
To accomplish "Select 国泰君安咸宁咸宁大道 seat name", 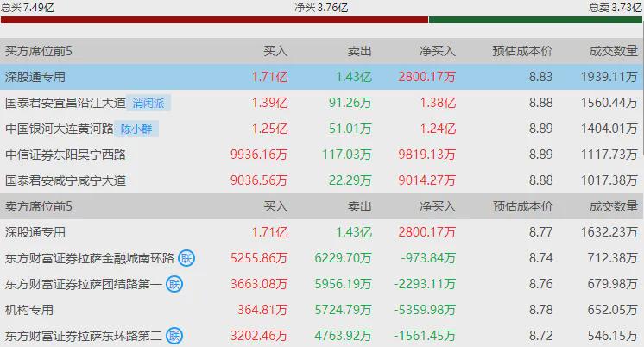I will click(66, 180).
